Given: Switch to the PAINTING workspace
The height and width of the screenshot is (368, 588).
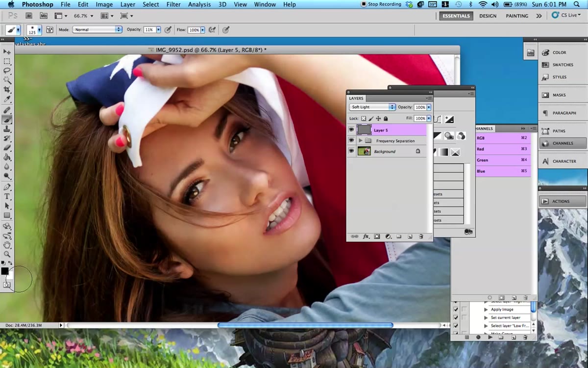Looking at the screenshot, I should tap(517, 16).
